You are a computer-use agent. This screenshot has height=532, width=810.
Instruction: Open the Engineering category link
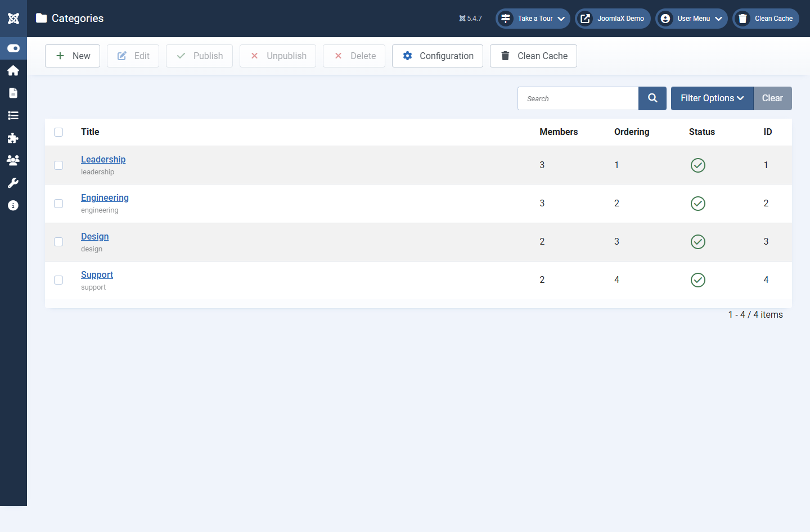tap(105, 197)
